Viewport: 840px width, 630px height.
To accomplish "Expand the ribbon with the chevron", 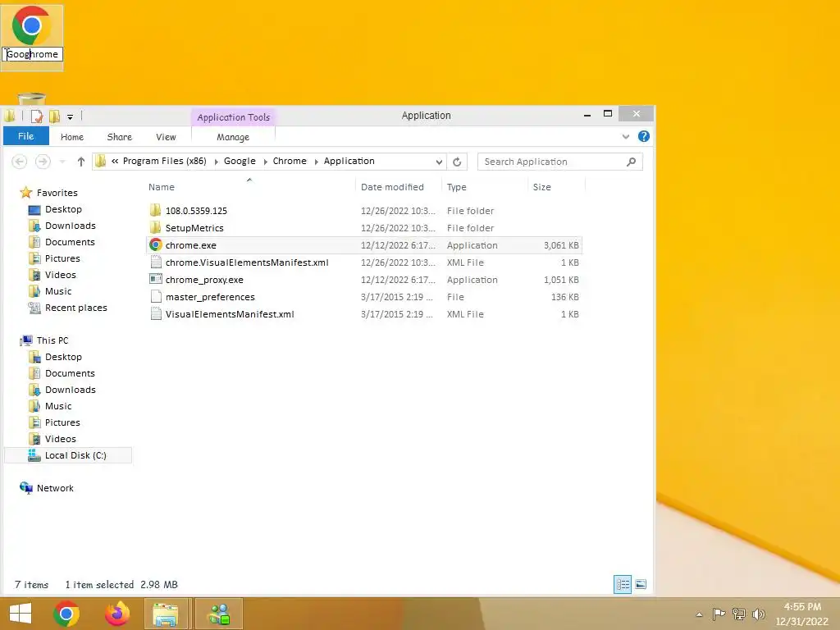I will click(625, 137).
